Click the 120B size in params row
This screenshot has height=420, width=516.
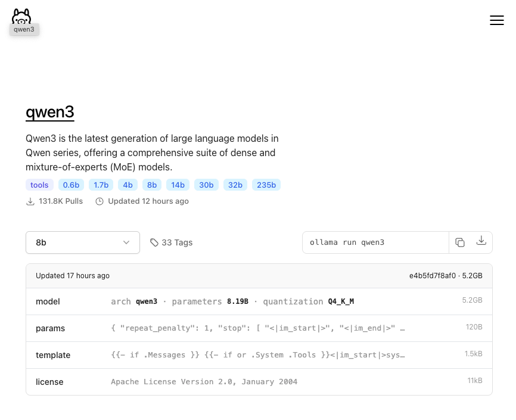(x=474, y=327)
